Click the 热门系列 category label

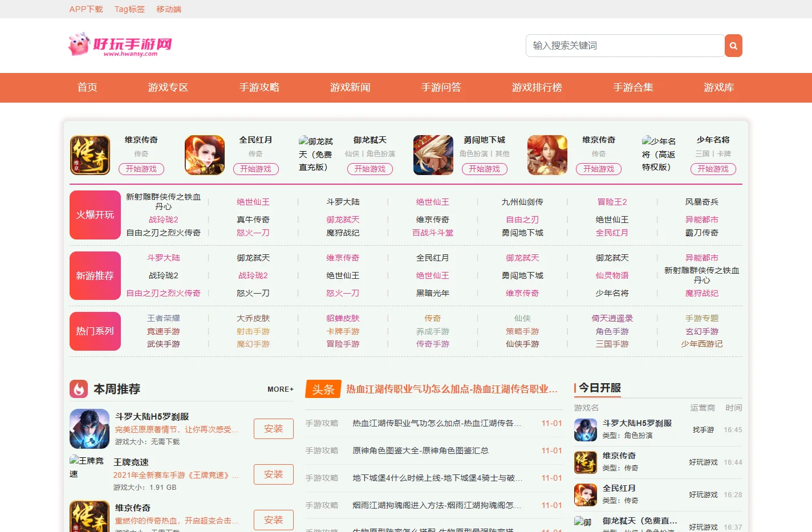pos(95,331)
